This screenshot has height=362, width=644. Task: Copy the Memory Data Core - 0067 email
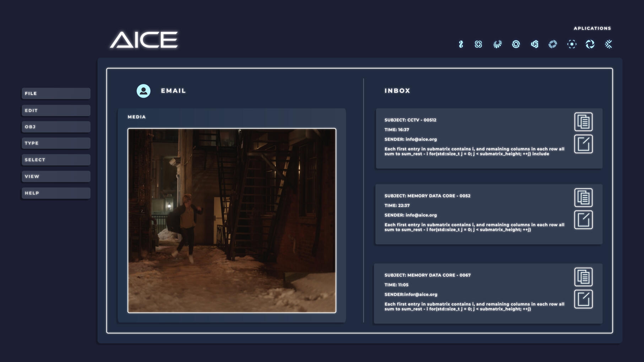(583, 277)
